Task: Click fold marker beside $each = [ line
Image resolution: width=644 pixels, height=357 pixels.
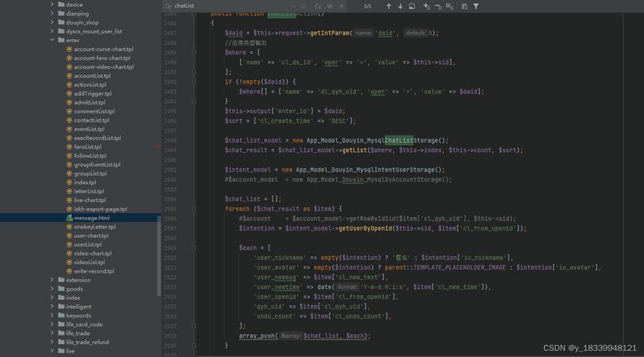Action: [194, 248]
